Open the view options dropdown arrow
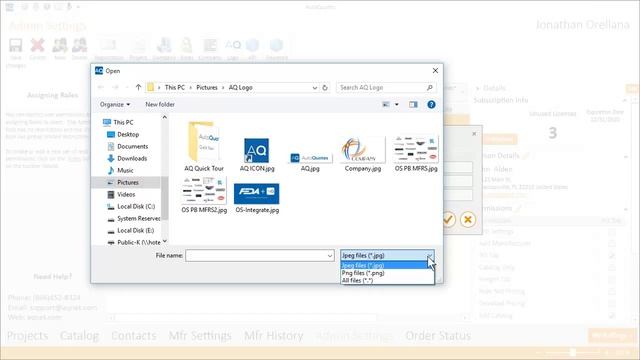This screenshot has width=640, height=360. click(x=396, y=104)
